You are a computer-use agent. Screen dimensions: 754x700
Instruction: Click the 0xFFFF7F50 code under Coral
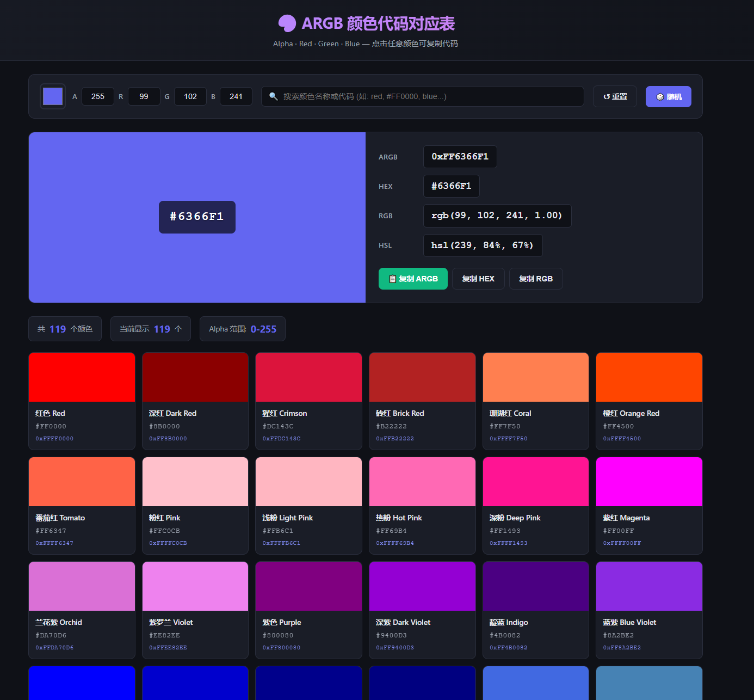tap(509, 439)
